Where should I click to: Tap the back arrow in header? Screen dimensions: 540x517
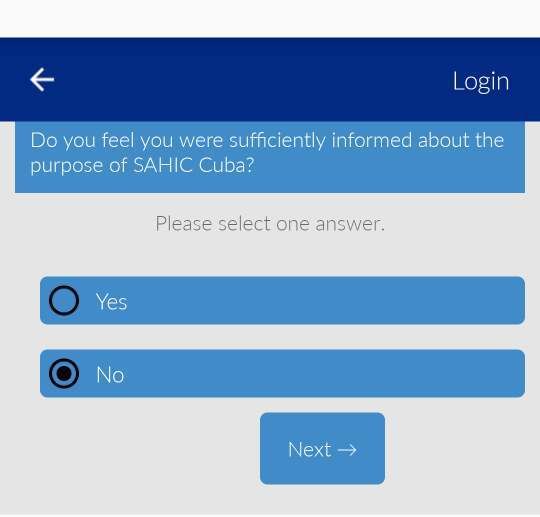[42, 80]
